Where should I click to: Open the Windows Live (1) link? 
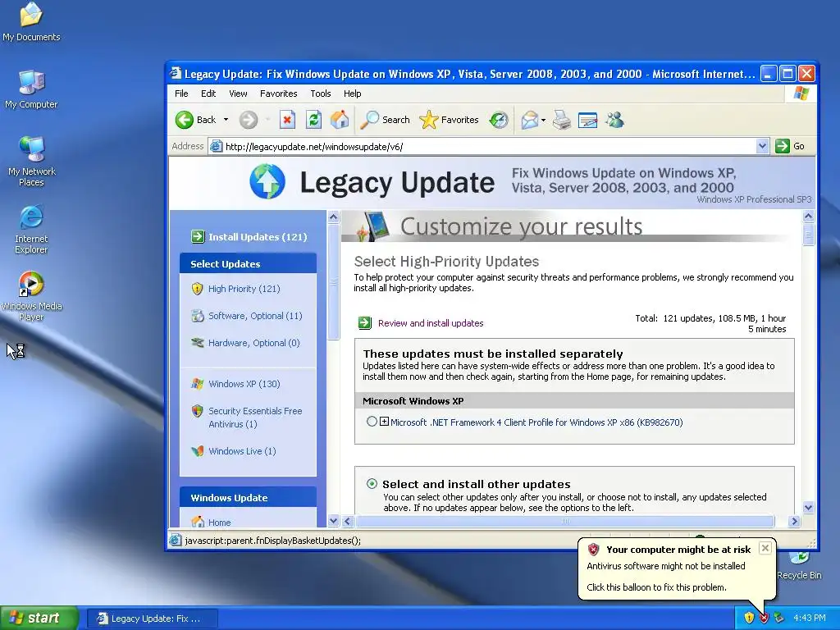242,451
